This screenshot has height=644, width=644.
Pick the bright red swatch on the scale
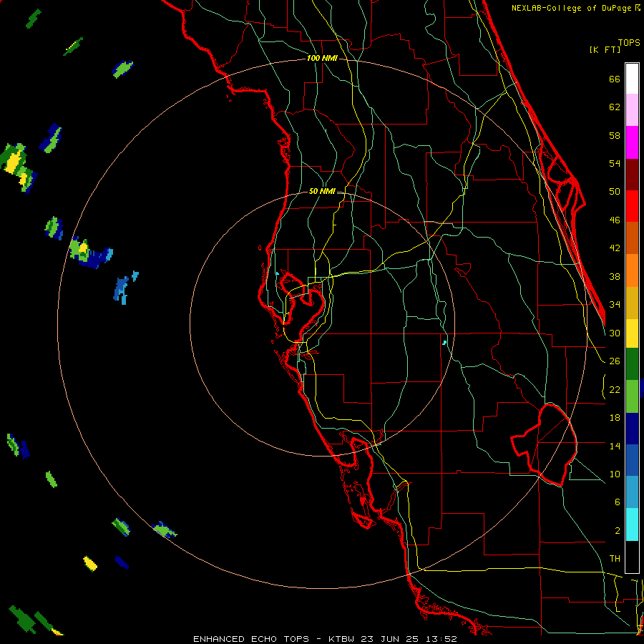632,206
